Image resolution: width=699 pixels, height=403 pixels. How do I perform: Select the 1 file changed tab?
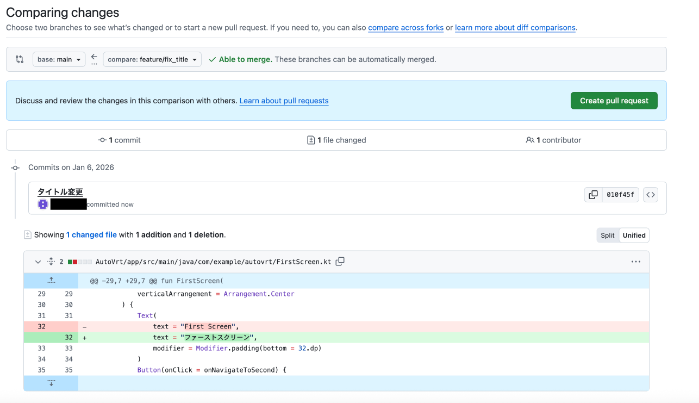(335, 140)
